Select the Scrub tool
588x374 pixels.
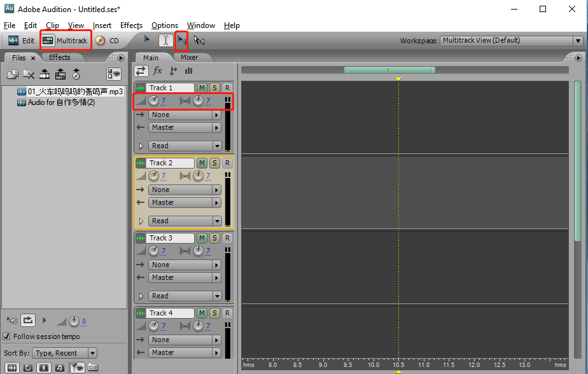tap(199, 40)
